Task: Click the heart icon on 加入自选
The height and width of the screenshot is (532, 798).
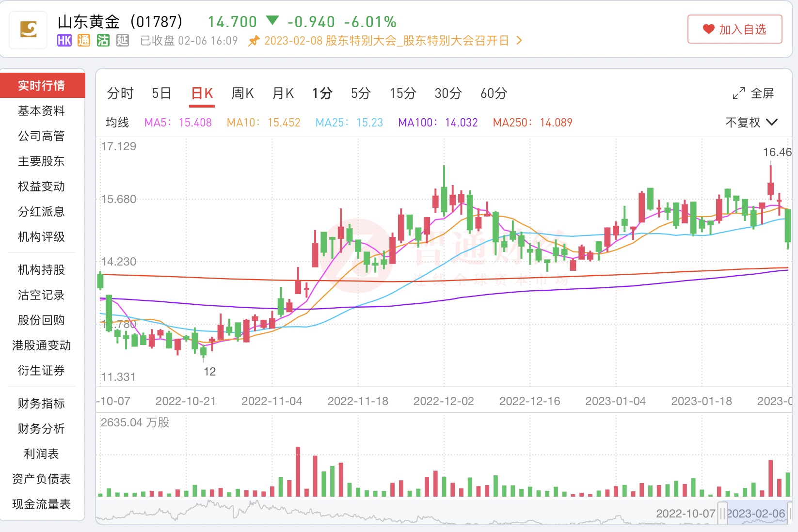Action: [709, 30]
